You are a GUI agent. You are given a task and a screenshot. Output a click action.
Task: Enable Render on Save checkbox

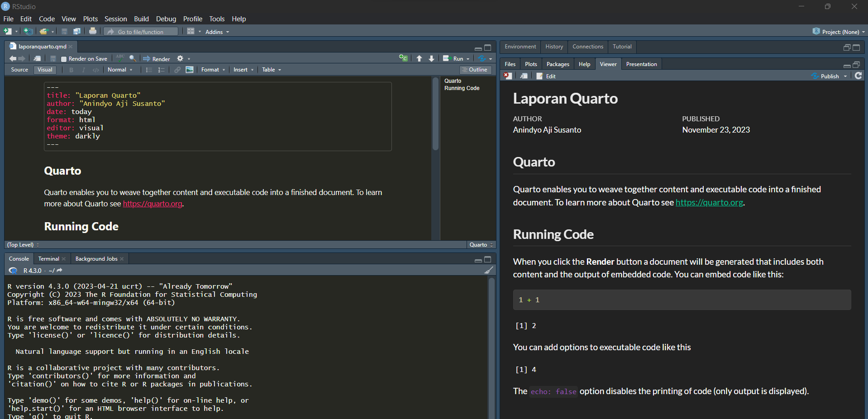64,59
